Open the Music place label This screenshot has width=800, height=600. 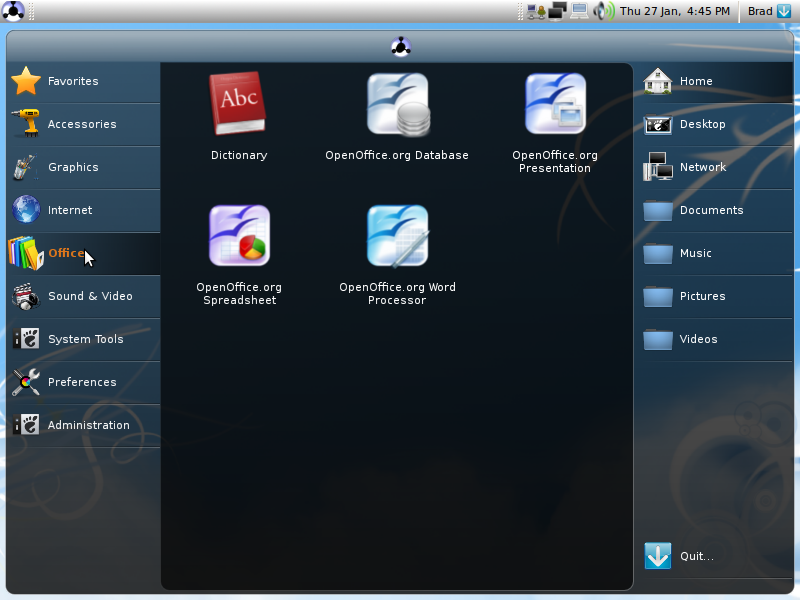tap(695, 253)
